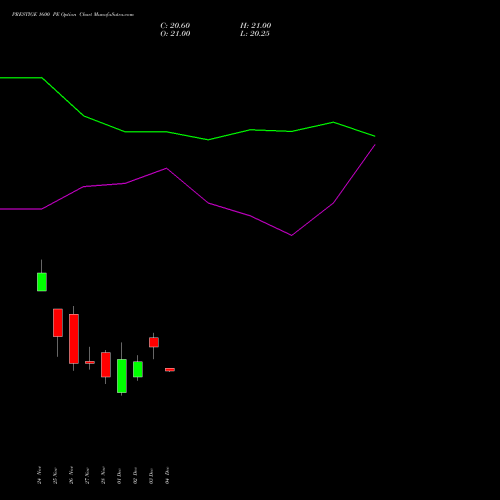Viewport: 500px width, 500px height.
Task: Click the '25 Nov' date axis label
Action: click(x=55, y=476)
